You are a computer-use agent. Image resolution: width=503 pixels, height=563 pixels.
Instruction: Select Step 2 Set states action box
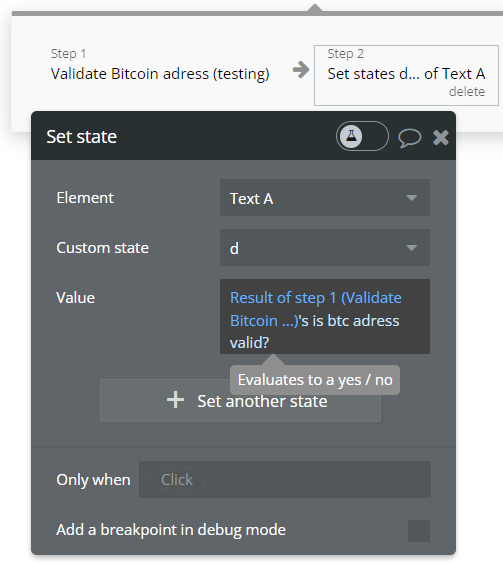406,75
